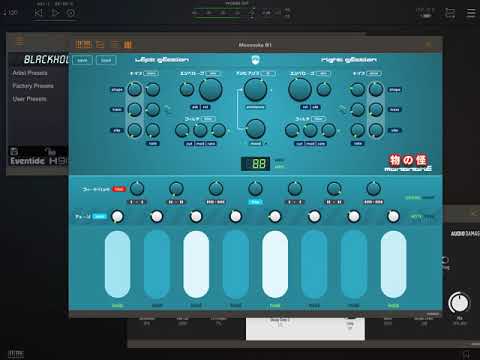Adjust the first feedback row knob
The image size is (480, 360).
137,189
